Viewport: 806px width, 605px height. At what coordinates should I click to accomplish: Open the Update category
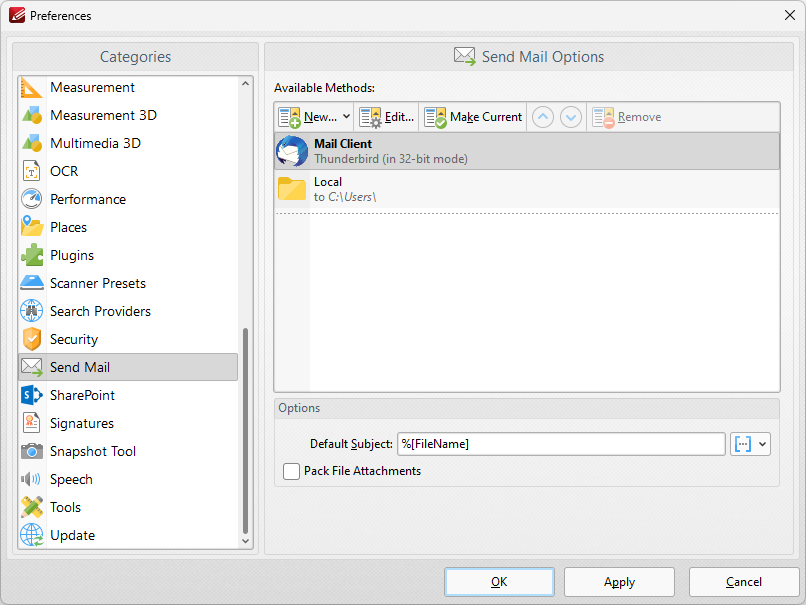pyautogui.click(x=128, y=535)
